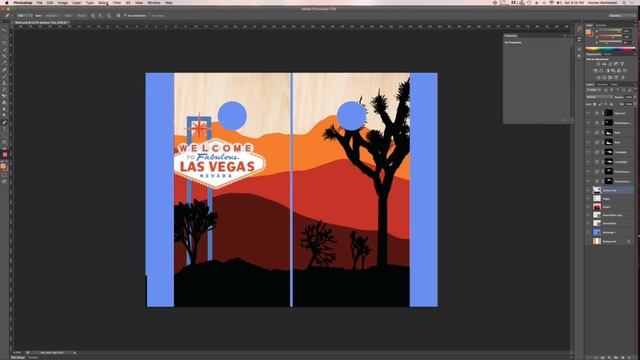The width and height of the screenshot is (640, 360).
Task: Hide the selected Joshua tree layer
Action: point(588,190)
